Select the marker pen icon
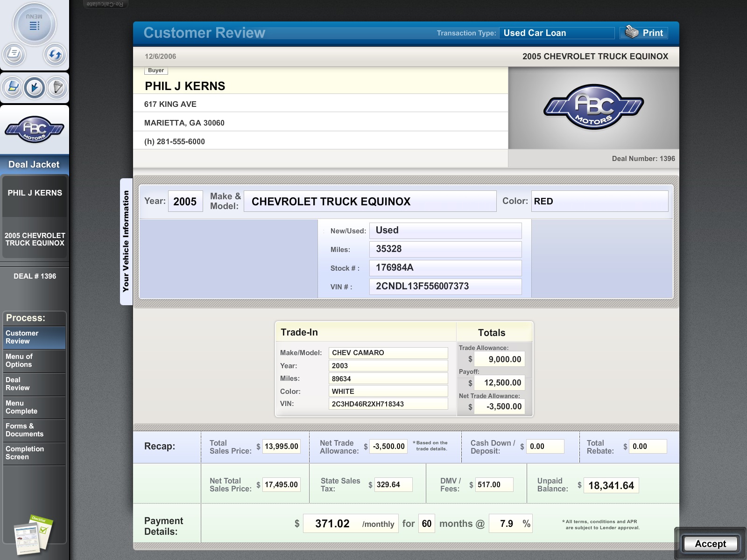The width and height of the screenshot is (747, 560). click(57, 87)
